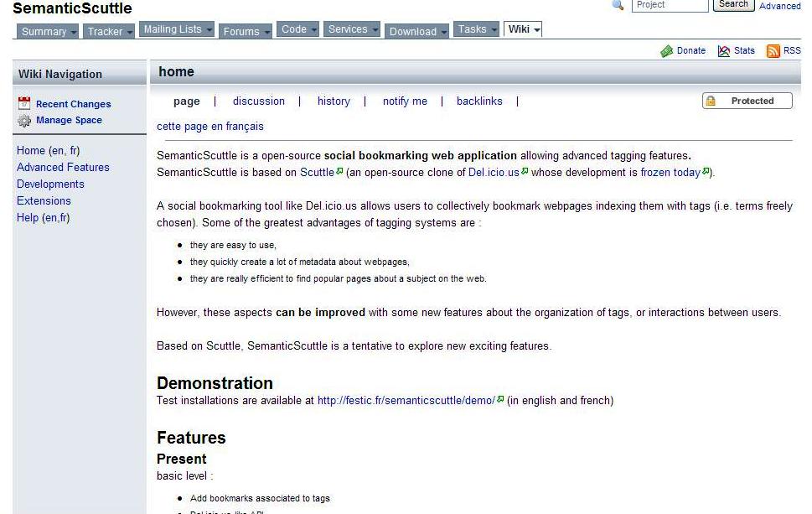
Task: Click the Protected button label
Action: (x=753, y=101)
